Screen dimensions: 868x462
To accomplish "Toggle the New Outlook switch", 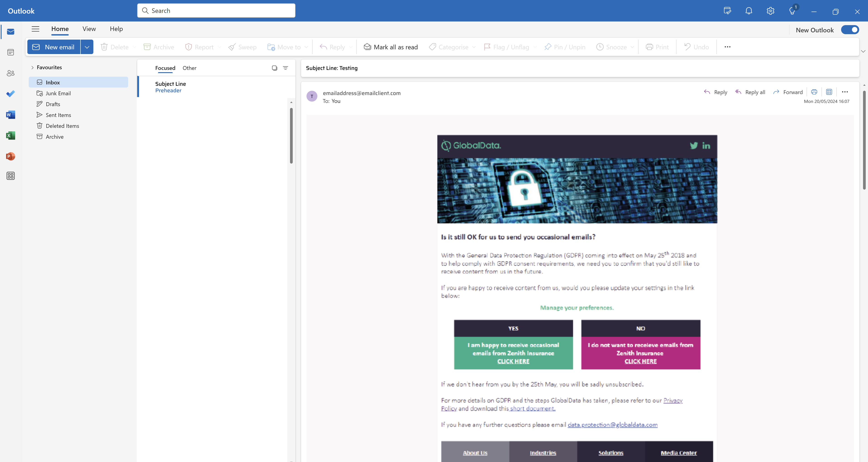I will (x=850, y=30).
